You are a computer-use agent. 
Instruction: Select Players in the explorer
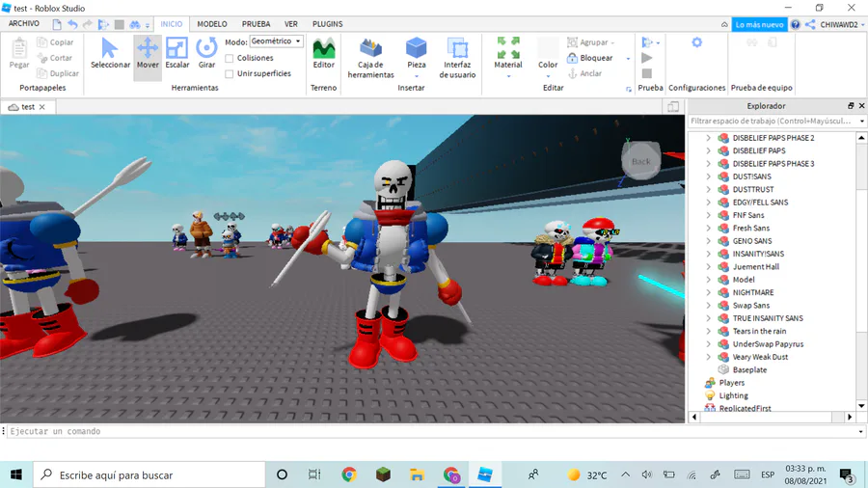point(731,382)
